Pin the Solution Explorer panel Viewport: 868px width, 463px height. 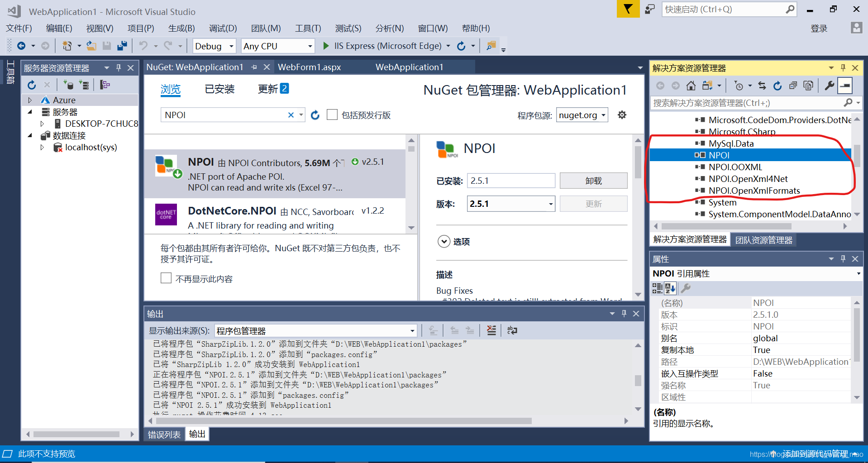(843, 68)
